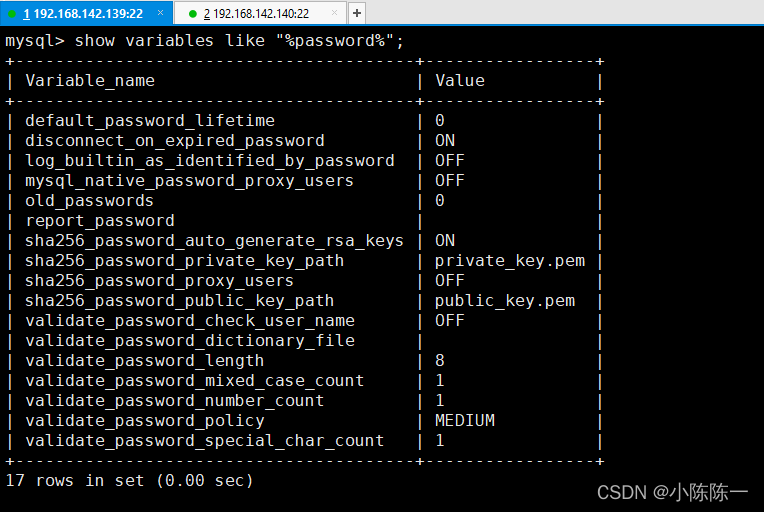Image resolution: width=764 pixels, height=512 pixels.
Task: Select the 192.168.142.139:22 tab
Action: click(x=86, y=13)
